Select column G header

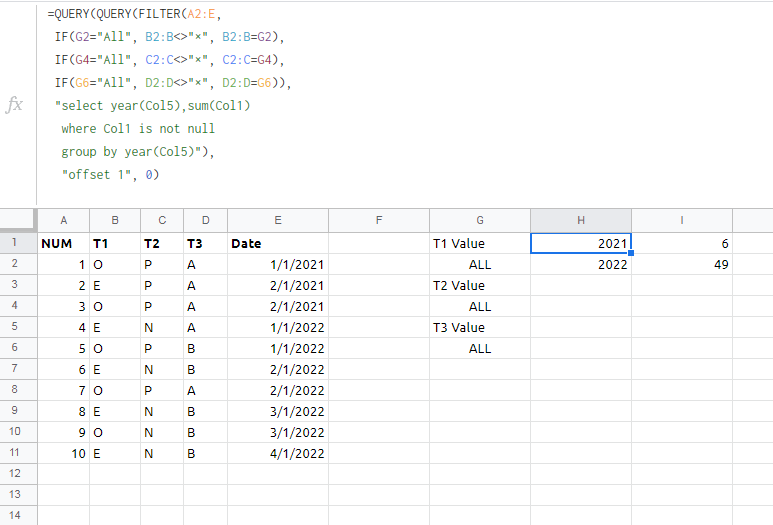tap(480, 220)
